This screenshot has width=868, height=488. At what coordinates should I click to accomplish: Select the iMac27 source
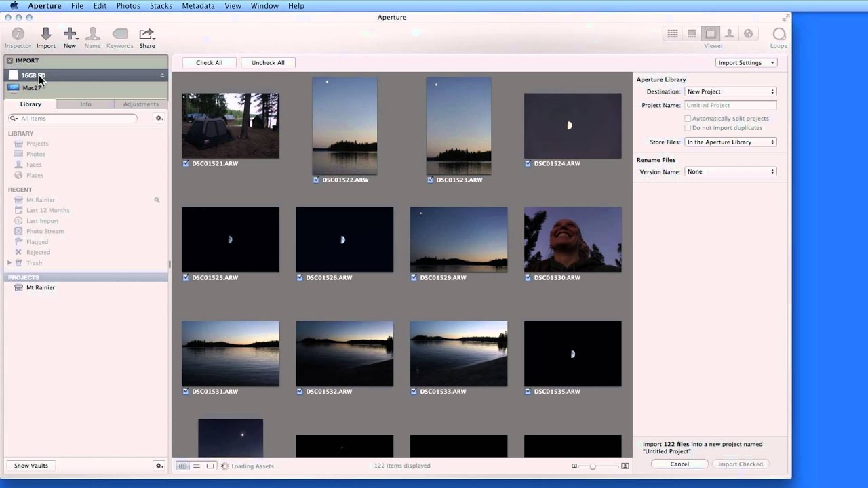[x=85, y=87]
